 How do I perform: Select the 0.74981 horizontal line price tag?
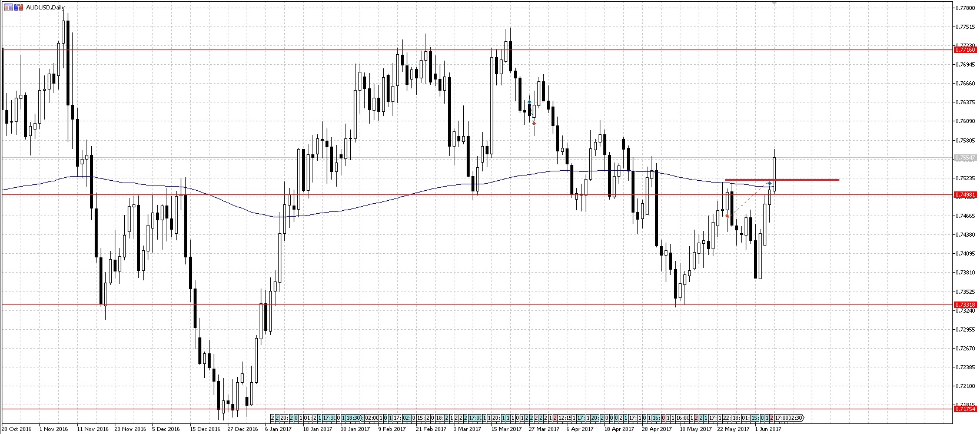[x=965, y=194]
